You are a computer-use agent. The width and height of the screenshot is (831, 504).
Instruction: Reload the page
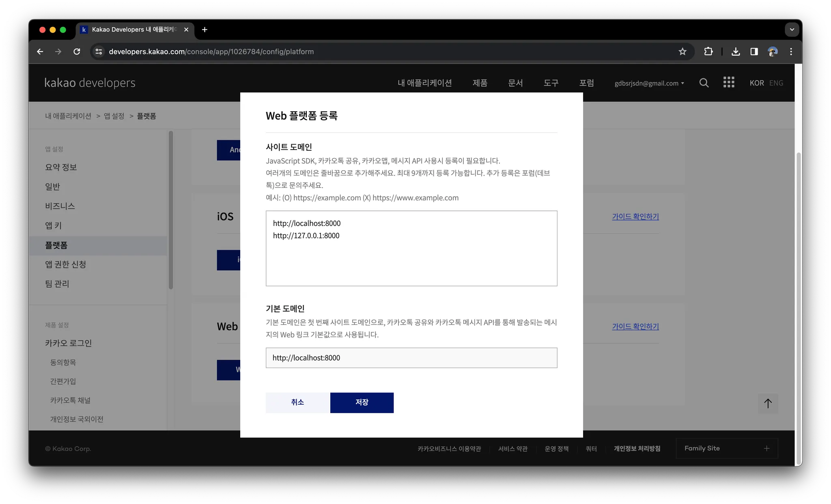tap(77, 51)
